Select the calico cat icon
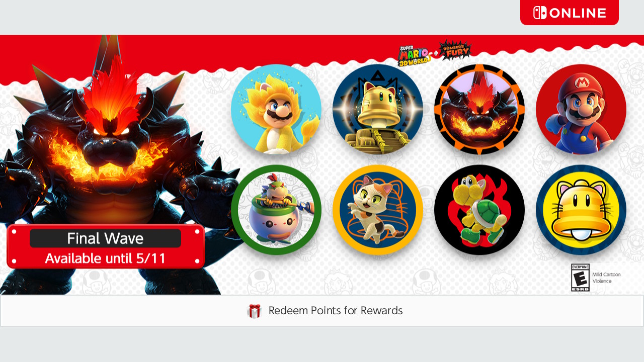 pyautogui.click(x=378, y=210)
